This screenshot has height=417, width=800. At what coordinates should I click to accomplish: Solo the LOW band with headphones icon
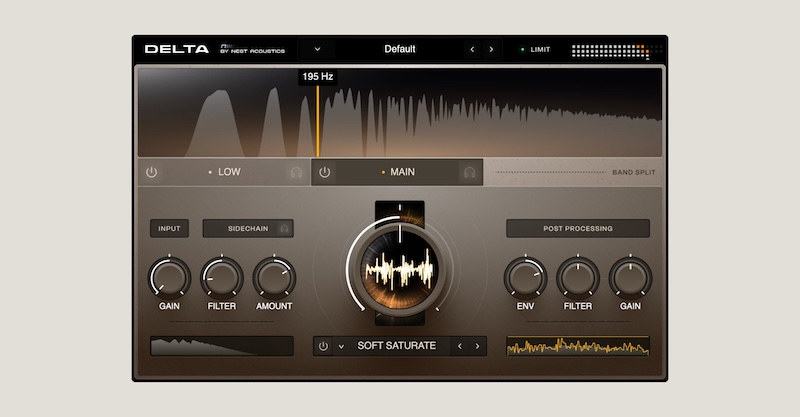[296, 172]
